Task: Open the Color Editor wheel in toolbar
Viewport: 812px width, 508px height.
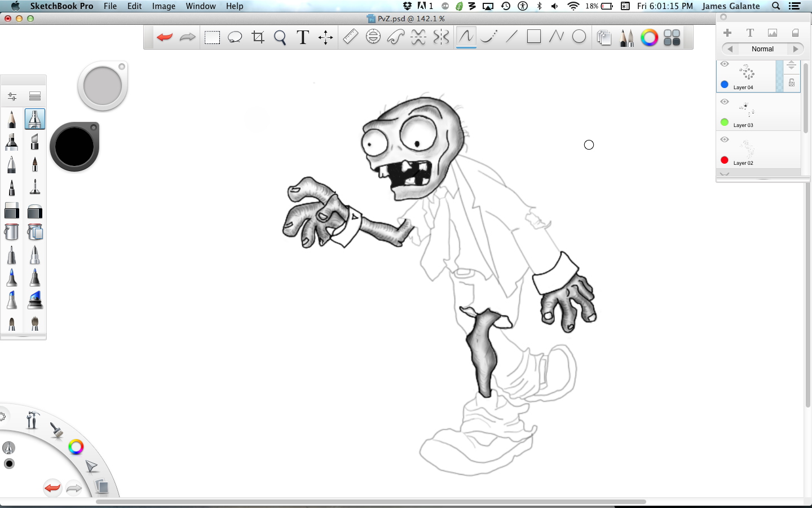Action: coord(649,38)
